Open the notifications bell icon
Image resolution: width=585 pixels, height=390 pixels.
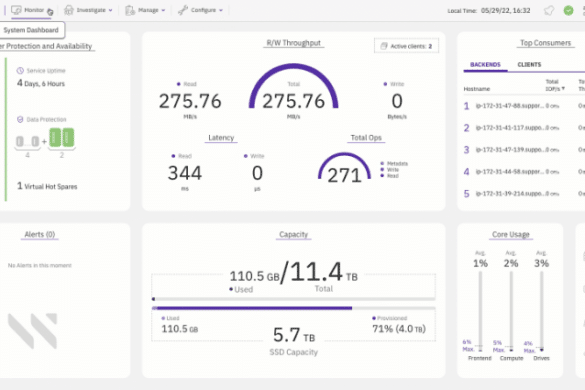pos(549,10)
